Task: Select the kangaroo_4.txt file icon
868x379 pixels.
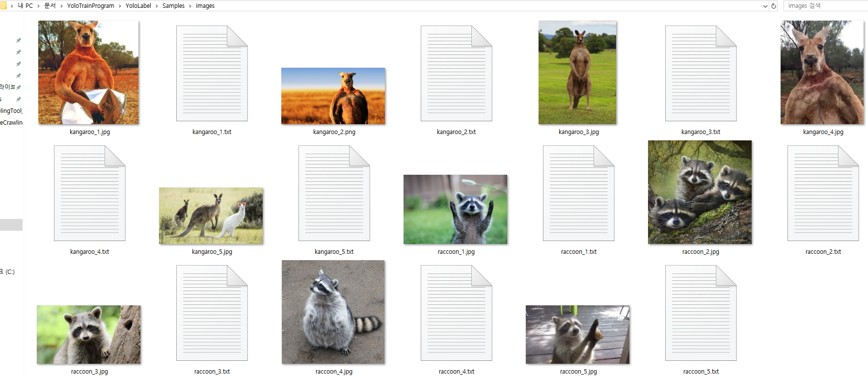Action: pyautogui.click(x=90, y=193)
